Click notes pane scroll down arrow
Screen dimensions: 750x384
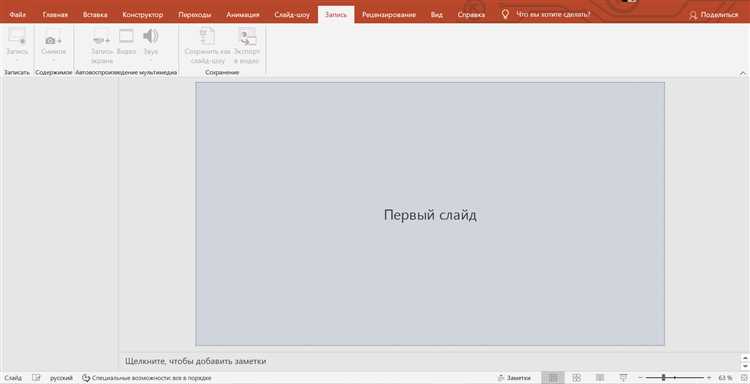click(745, 366)
